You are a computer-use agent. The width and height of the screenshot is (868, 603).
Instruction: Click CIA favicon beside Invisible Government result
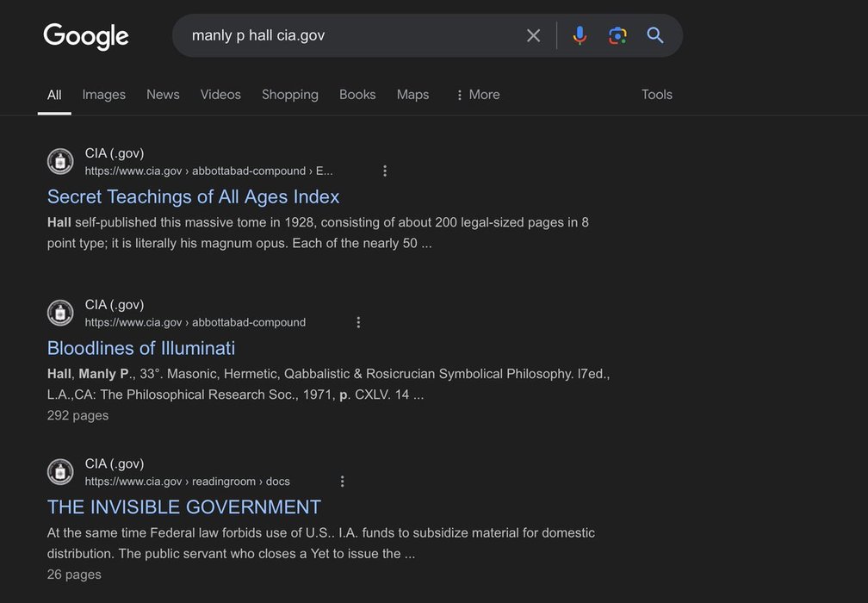tap(60, 472)
